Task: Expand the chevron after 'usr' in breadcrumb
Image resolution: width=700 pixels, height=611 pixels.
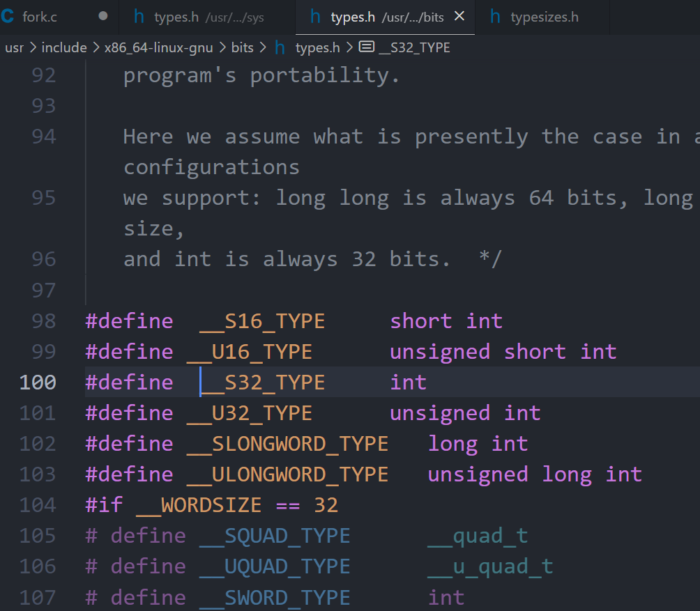Action: coord(33,47)
